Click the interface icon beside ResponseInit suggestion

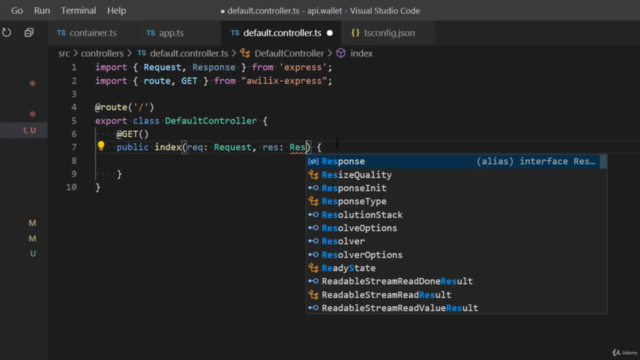(313, 188)
